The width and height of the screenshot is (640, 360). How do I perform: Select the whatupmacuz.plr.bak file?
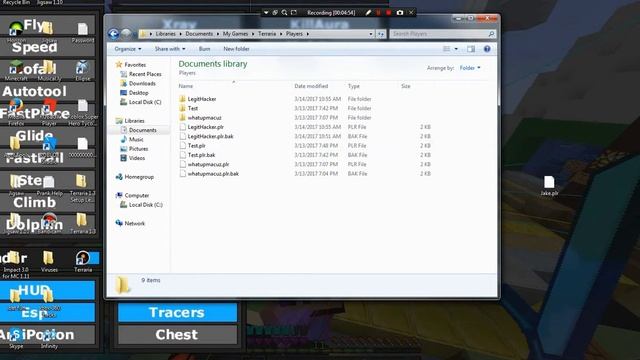pos(209,174)
